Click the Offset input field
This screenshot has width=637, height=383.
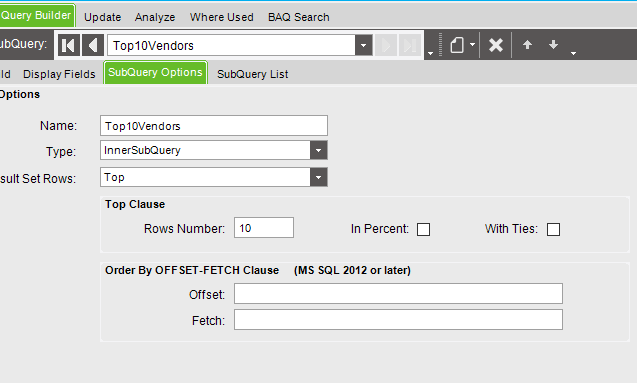click(398, 294)
